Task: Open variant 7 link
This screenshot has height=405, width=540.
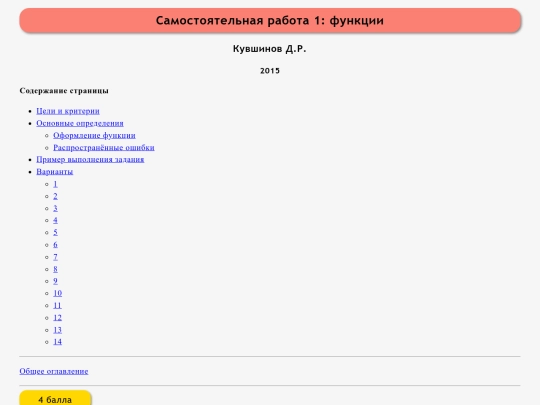Action: [55, 257]
